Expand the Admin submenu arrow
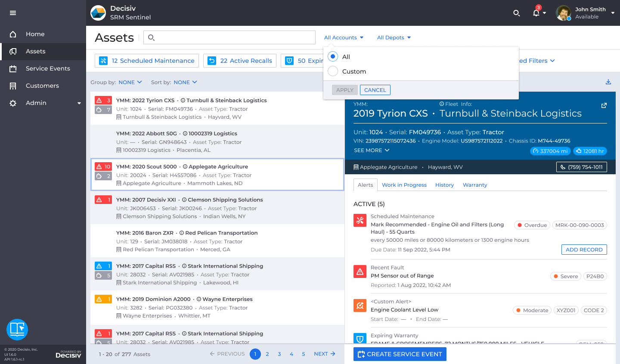 [x=79, y=103]
